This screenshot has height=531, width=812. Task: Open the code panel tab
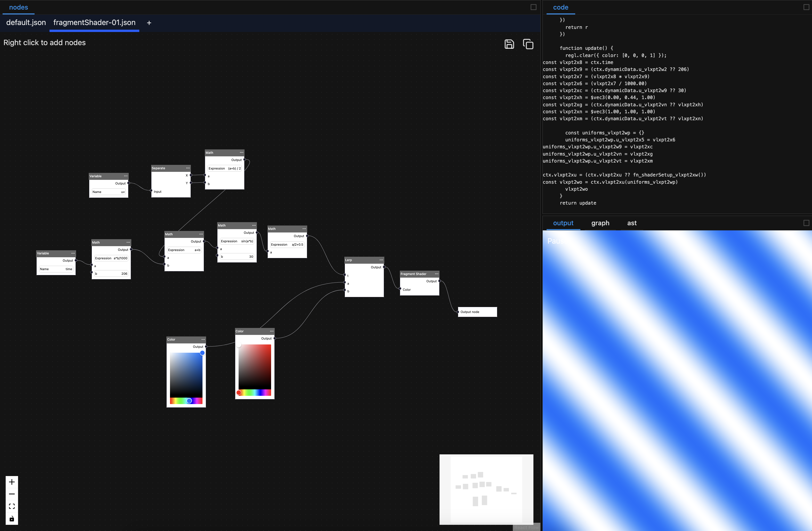561,7
